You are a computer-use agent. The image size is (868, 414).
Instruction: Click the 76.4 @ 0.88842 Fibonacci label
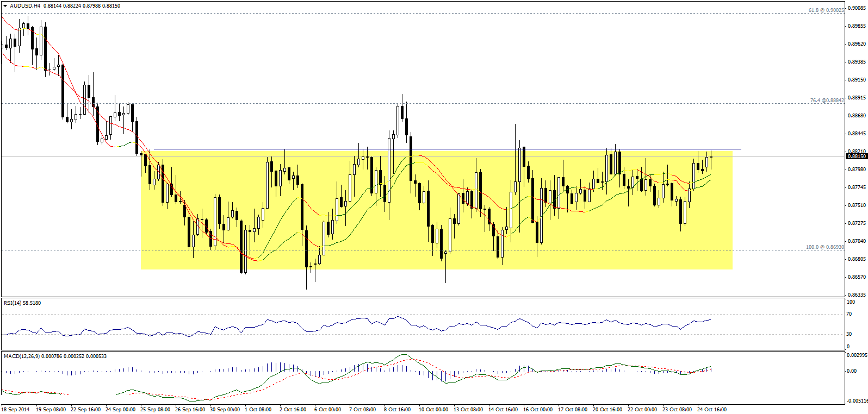(x=827, y=101)
